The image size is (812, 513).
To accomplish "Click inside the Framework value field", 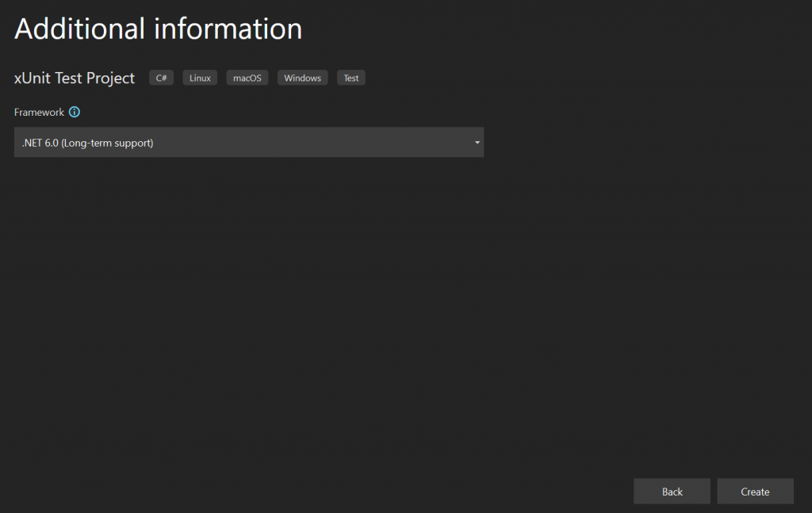I will tap(238, 142).
